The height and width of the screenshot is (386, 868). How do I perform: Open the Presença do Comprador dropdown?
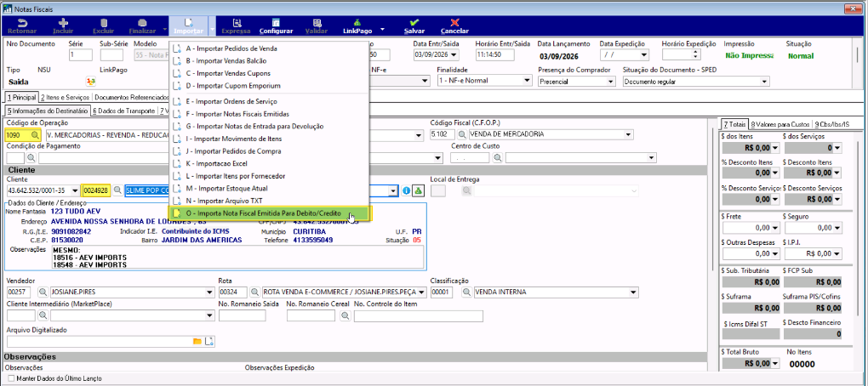coord(611,82)
